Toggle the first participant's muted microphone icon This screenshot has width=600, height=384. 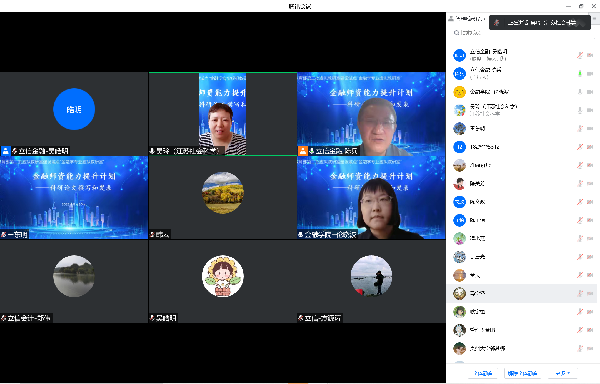coord(580,55)
